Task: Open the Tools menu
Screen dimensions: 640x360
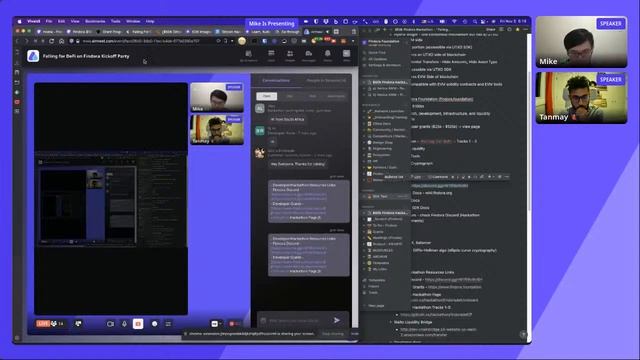Action: pos(116,21)
